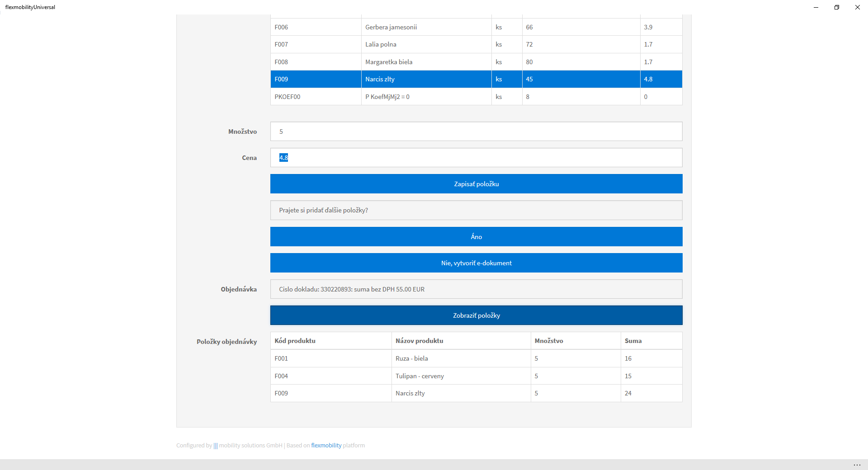The height and width of the screenshot is (470, 868).
Task: Select order item Ruza - biela
Action: tap(476, 358)
